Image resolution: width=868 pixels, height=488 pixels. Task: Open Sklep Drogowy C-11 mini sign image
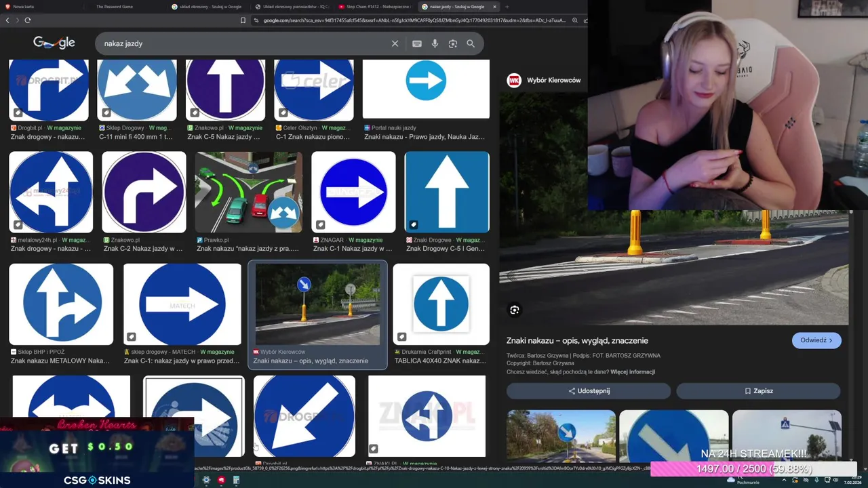pyautogui.click(x=137, y=89)
